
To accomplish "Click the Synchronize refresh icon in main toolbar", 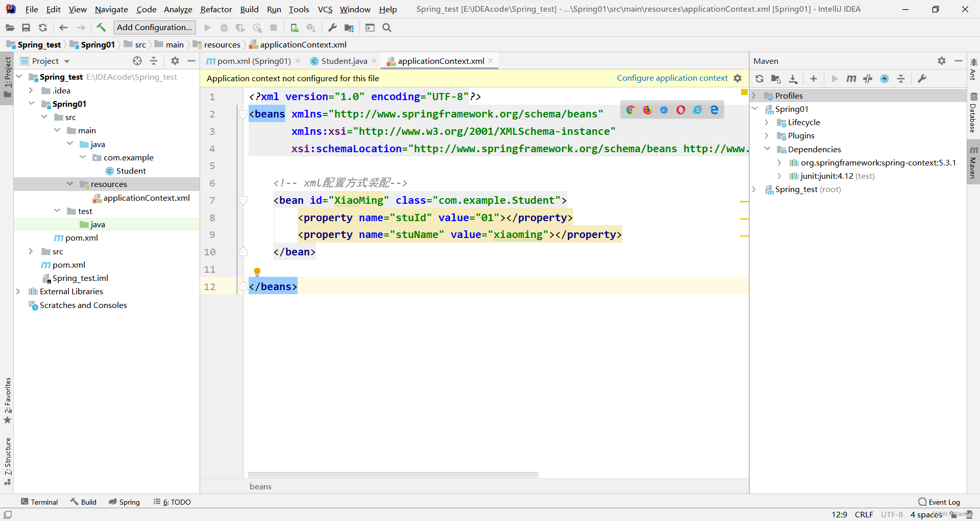I will [x=43, y=28].
